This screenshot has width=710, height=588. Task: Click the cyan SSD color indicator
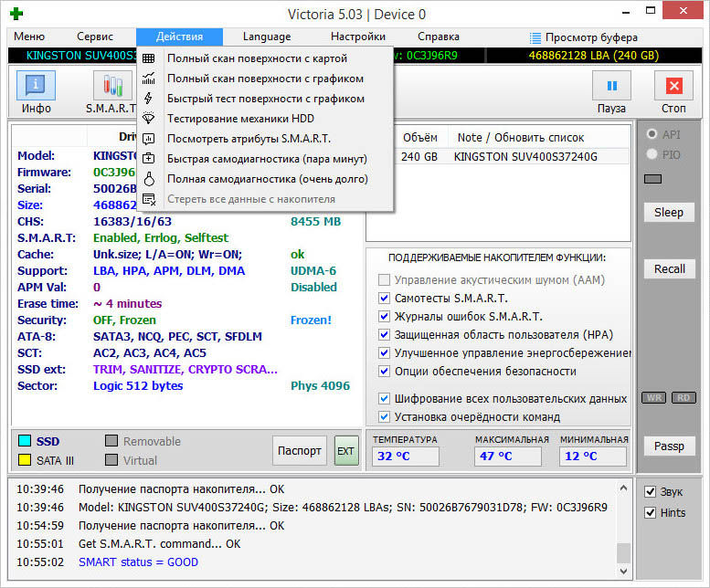click(25, 441)
